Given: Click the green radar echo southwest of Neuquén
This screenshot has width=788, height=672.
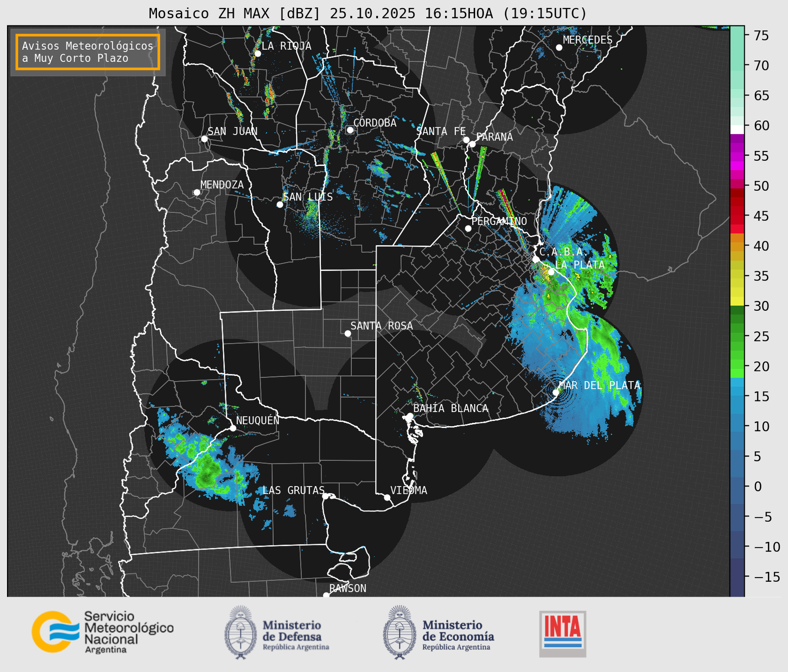Looking at the screenshot, I should tap(208, 470).
